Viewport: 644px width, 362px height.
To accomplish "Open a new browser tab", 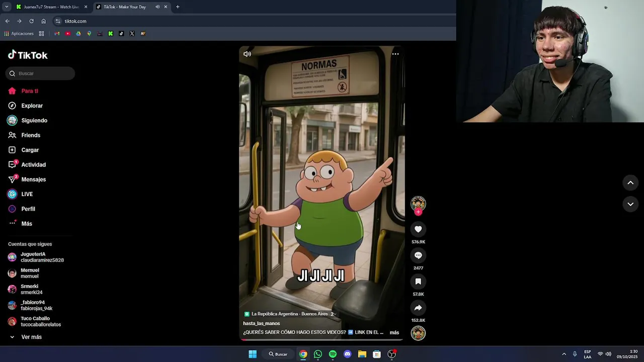I will point(178,7).
